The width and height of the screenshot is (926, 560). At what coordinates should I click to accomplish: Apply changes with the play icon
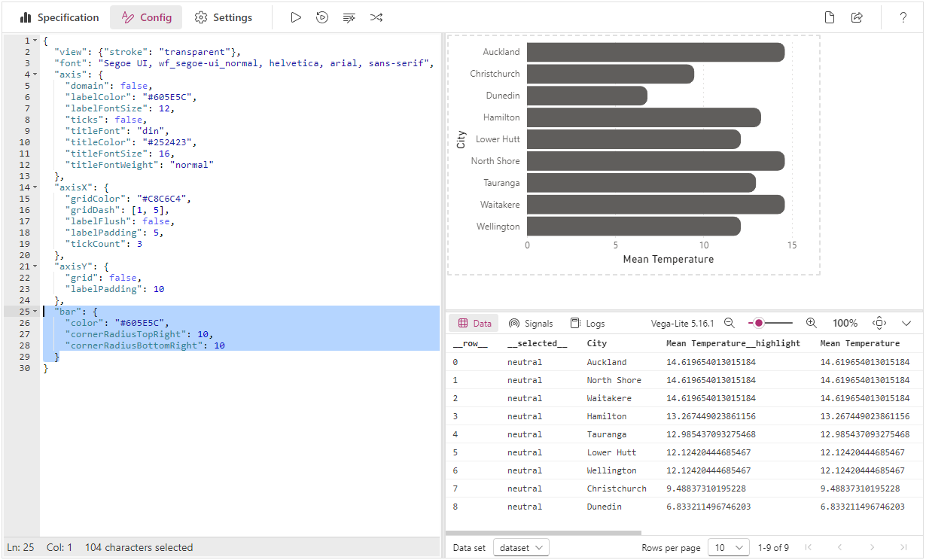click(x=296, y=17)
